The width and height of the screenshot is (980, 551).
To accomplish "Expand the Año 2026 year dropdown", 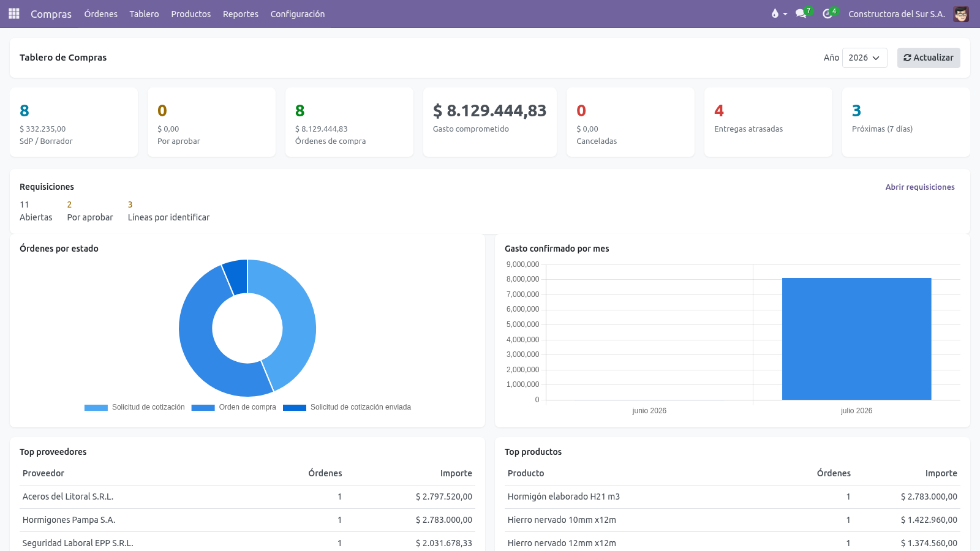I will point(864,58).
